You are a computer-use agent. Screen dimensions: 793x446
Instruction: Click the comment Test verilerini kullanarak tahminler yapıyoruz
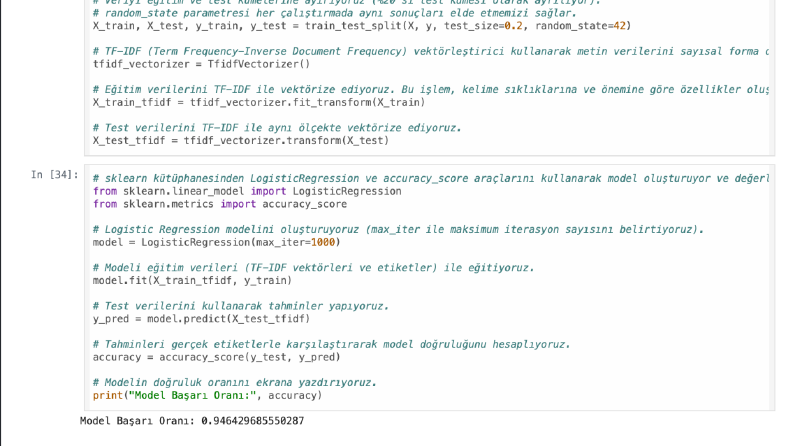[241, 306]
